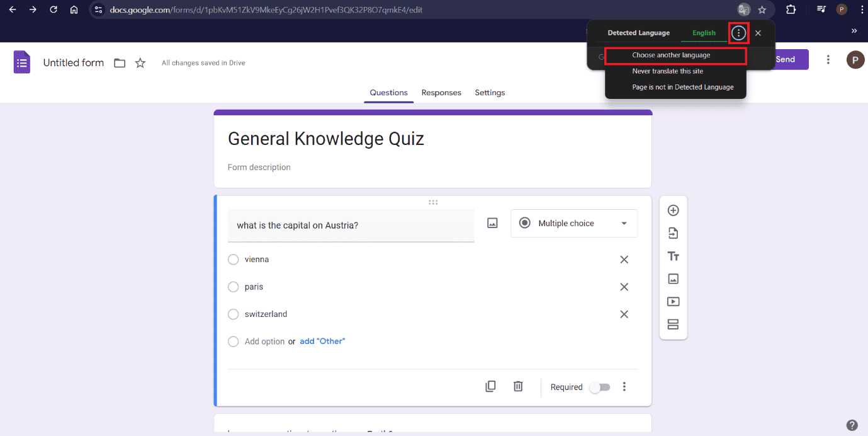Star the Untitled form
The image size is (868, 436).
(140, 63)
